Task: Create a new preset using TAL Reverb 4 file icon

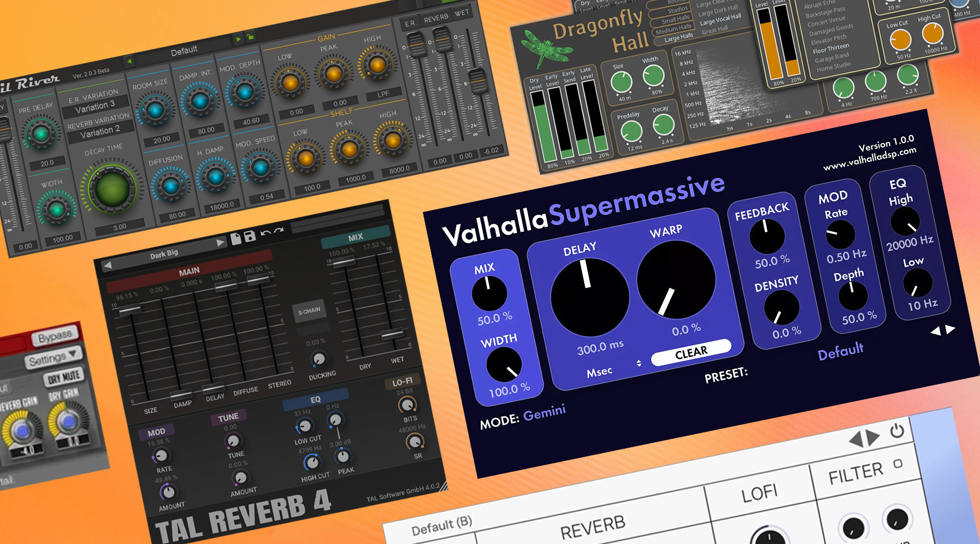Action: pos(236,238)
